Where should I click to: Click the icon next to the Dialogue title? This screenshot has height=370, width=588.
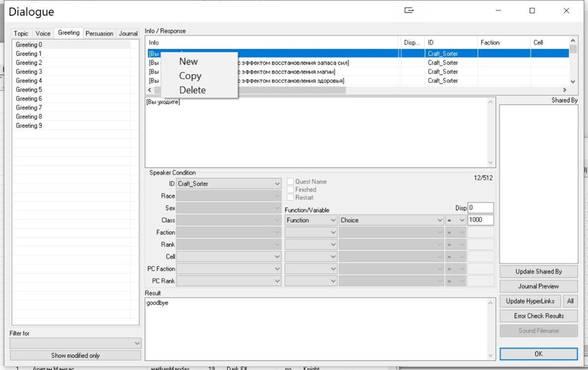pyautogui.click(x=409, y=11)
